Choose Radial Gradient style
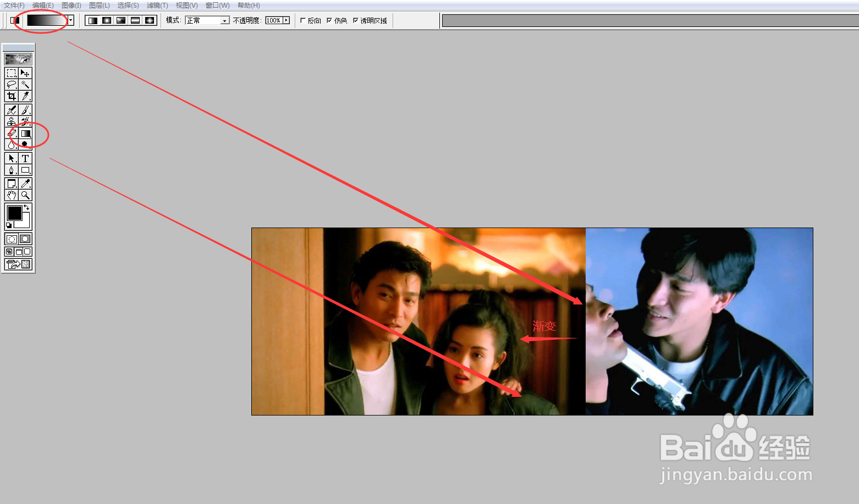The height and width of the screenshot is (504, 859). [x=107, y=20]
